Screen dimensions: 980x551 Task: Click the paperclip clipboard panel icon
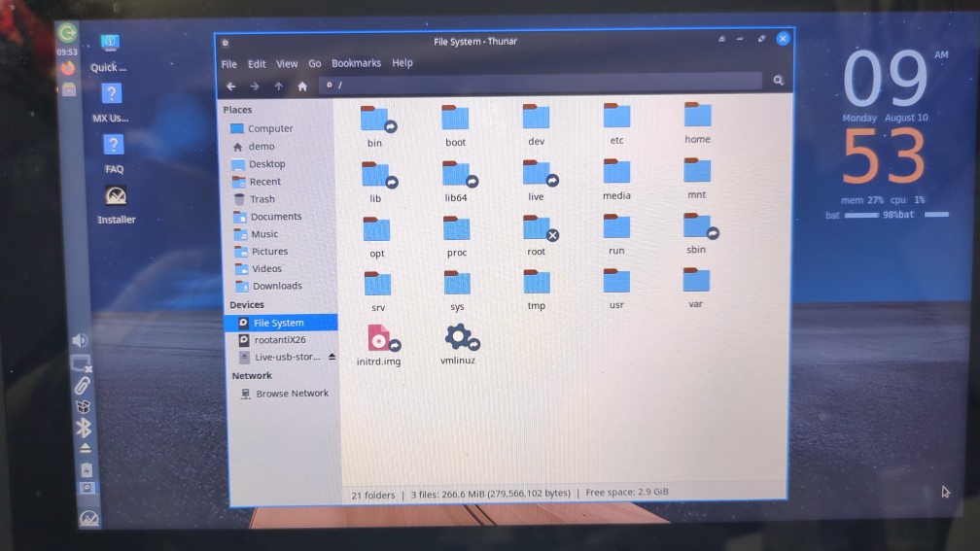[82, 385]
